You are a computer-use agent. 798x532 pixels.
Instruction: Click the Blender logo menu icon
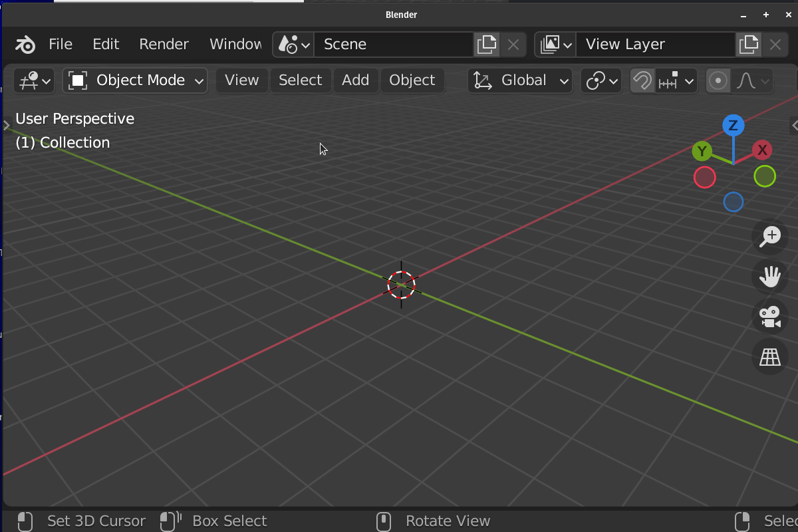tap(25, 45)
